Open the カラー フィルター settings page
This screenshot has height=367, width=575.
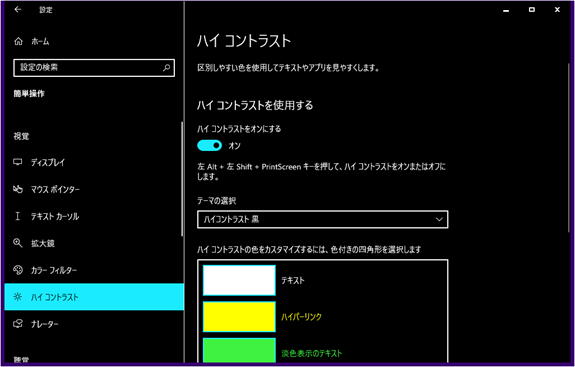pyautogui.click(x=94, y=270)
